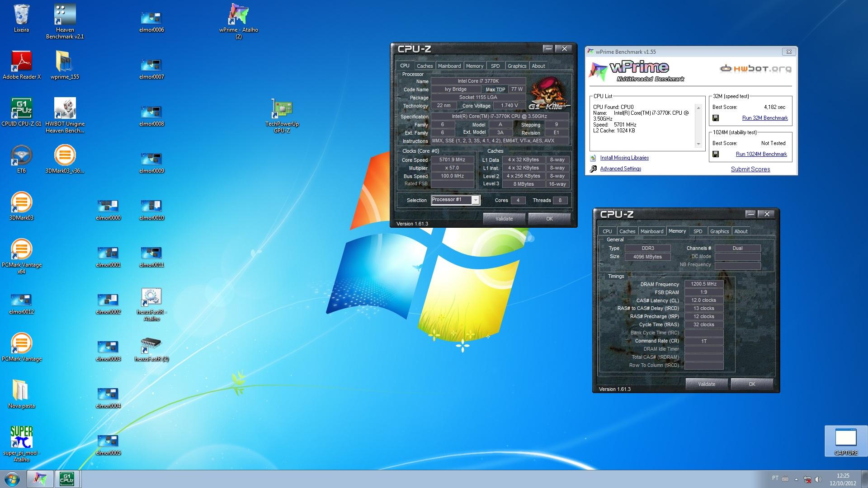Select the elmor0006 file icon
This screenshot has width=868, height=488.
[151, 22]
